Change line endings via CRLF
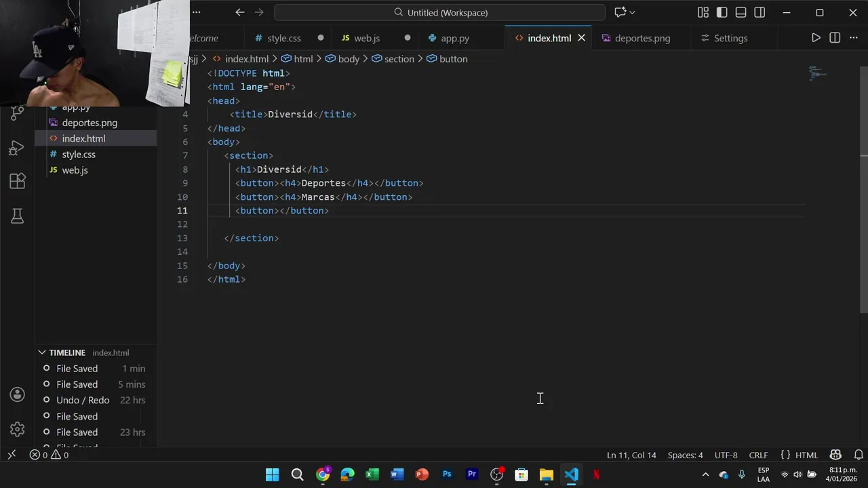868x488 pixels. point(758,455)
